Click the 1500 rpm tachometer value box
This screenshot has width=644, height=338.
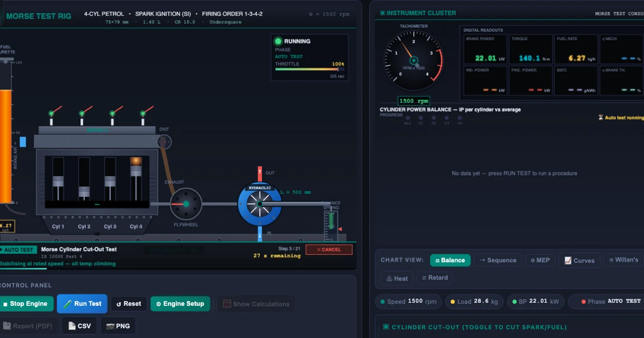(414, 101)
